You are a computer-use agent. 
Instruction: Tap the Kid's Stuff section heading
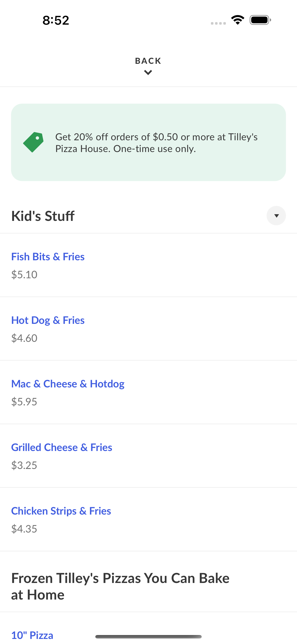click(x=43, y=216)
